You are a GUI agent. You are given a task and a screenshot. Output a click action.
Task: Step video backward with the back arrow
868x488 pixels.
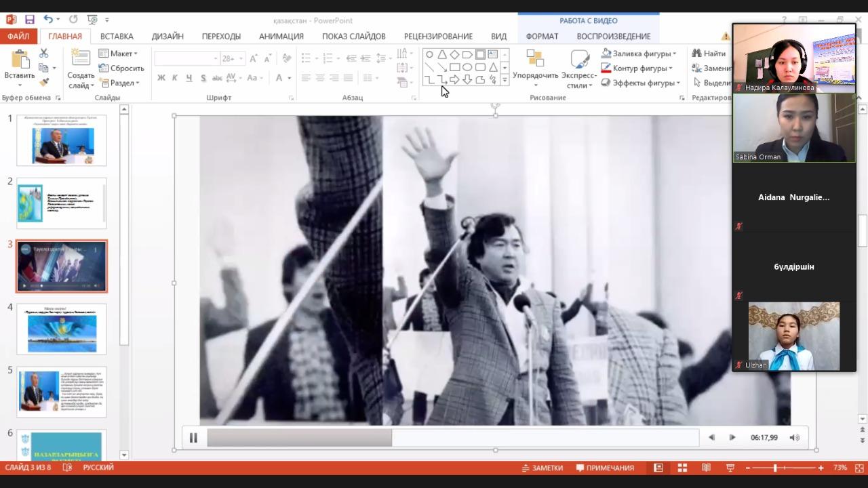point(711,438)
